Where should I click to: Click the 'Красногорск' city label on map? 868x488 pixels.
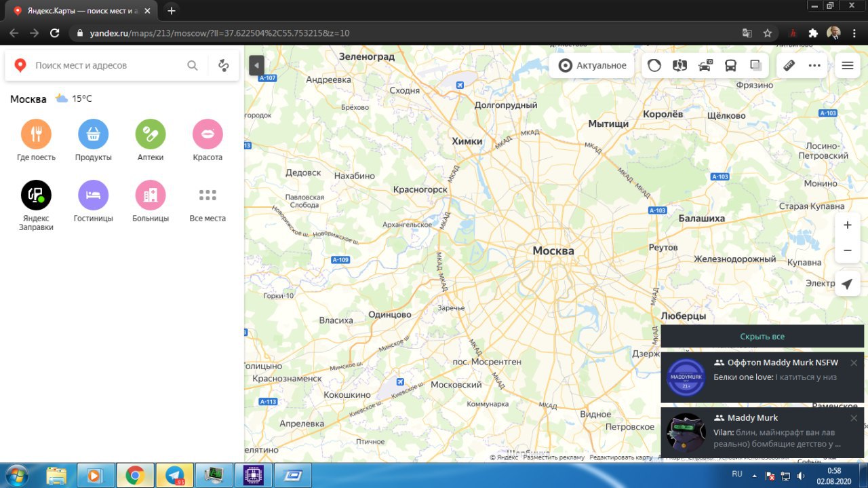point(420,189)
